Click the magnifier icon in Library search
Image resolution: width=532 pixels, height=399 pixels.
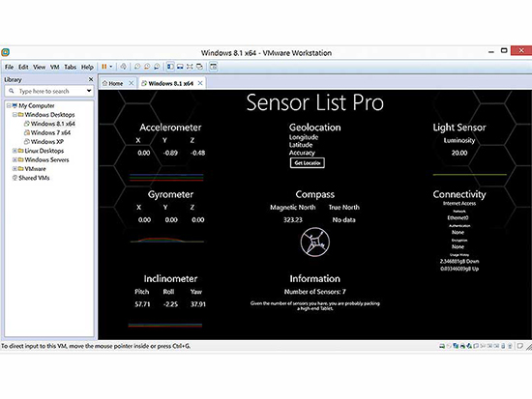tap(12, 91)
